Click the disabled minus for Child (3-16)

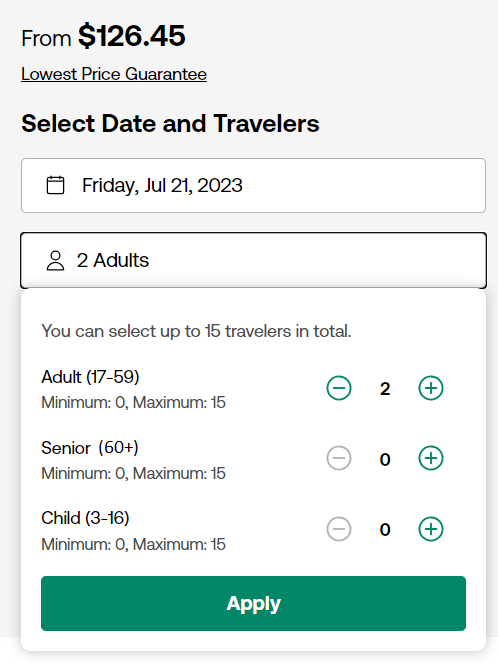[339, 529]
